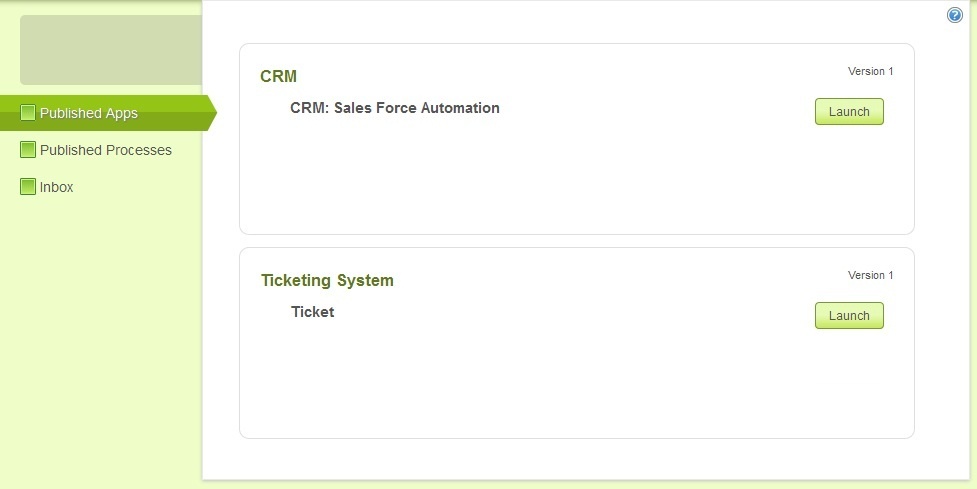Launch the CRM Sales Force Automation app
This screenshot has width=977, height=489.
849,112
